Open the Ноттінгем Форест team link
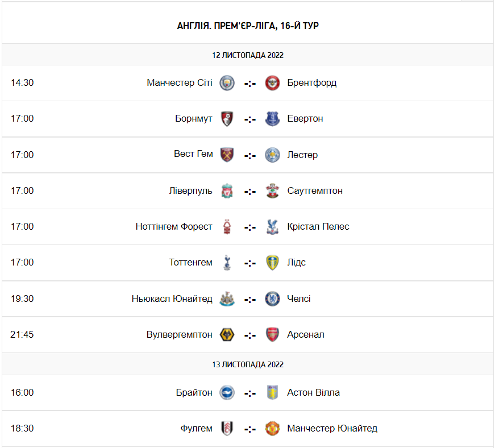495x448 pixels. pyautogui.click(x=174, y=226)
